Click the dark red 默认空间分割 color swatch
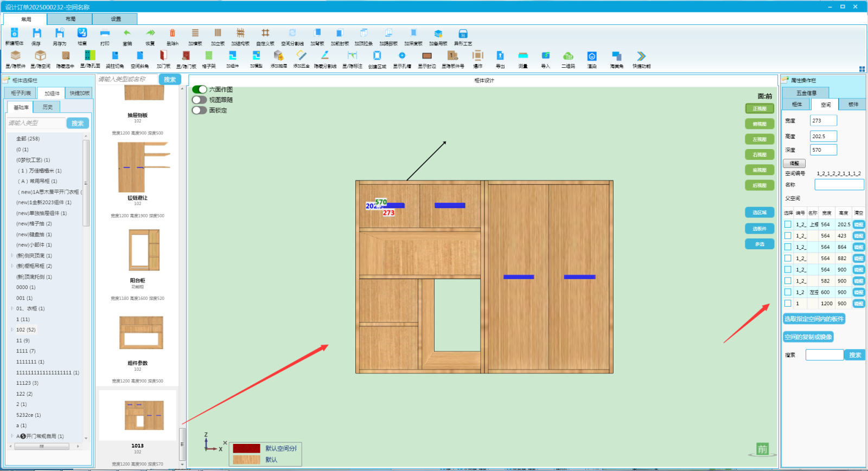868x471 pixels. tap(247, 449)
